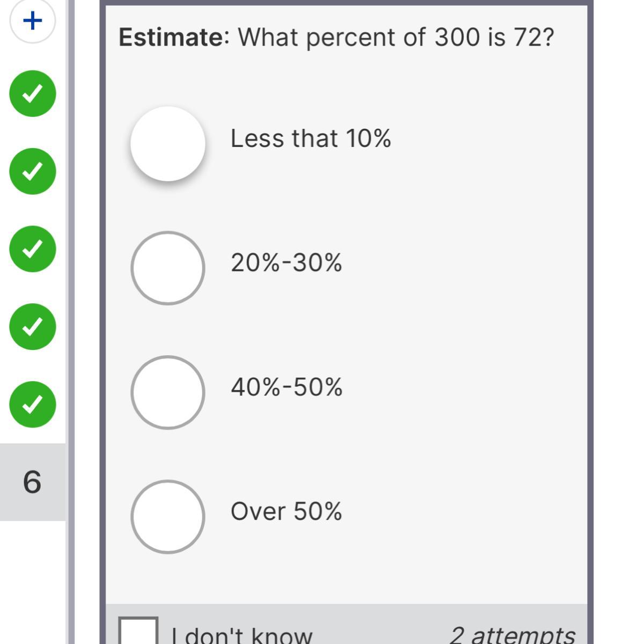Select the 'Over 50%' radio button
The image size is (644, 644).
(x=168, y=516)
